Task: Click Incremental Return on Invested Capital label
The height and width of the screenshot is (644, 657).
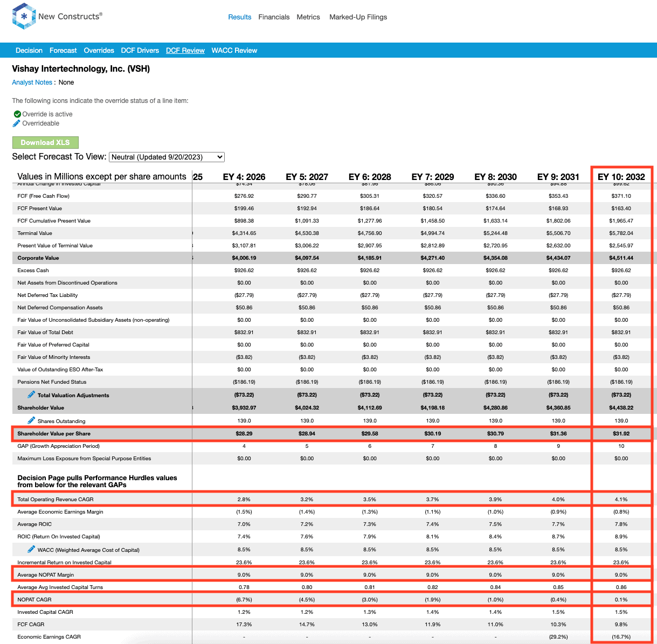Action: pyautogui.click(x=64, y=563)
